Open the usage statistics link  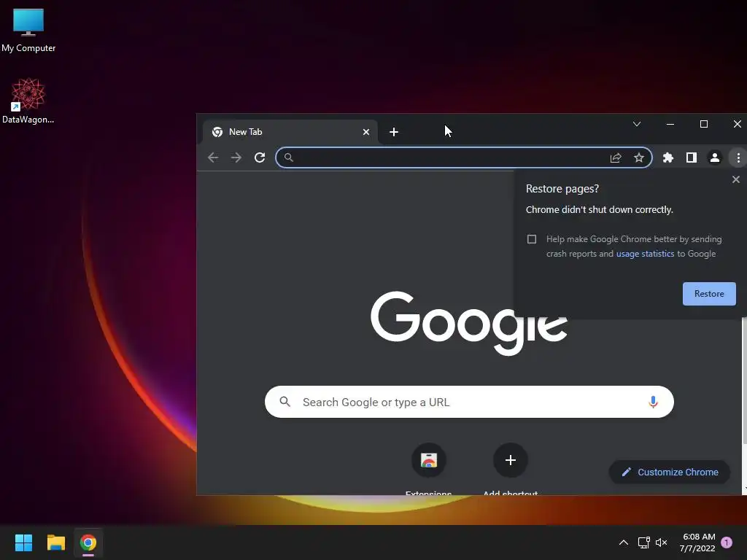coord(645,254)
